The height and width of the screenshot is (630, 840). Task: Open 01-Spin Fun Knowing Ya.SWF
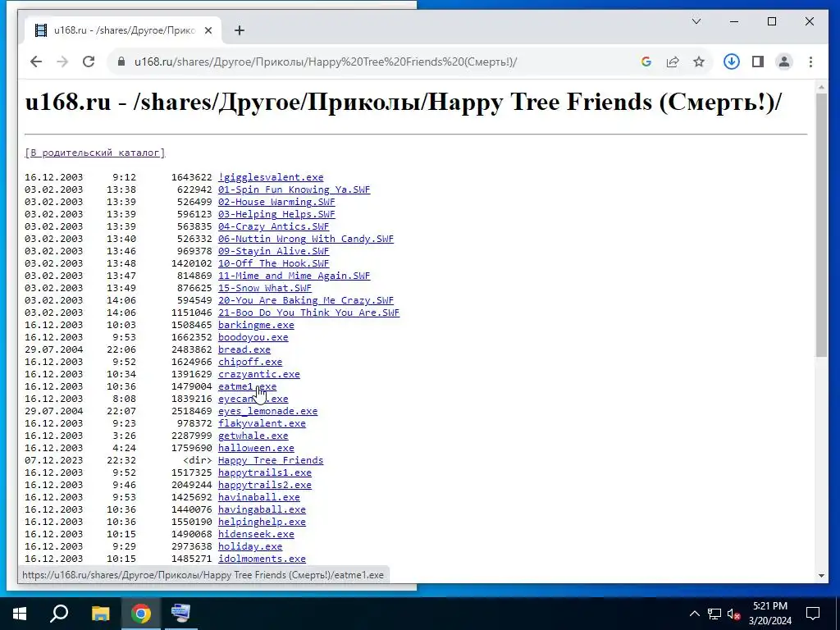click(294, 189)
